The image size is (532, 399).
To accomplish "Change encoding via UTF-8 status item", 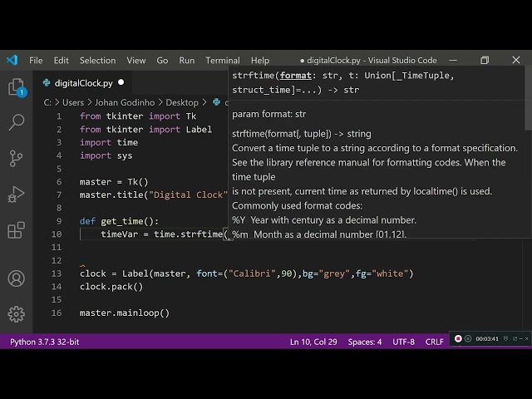I will (403, 342).
